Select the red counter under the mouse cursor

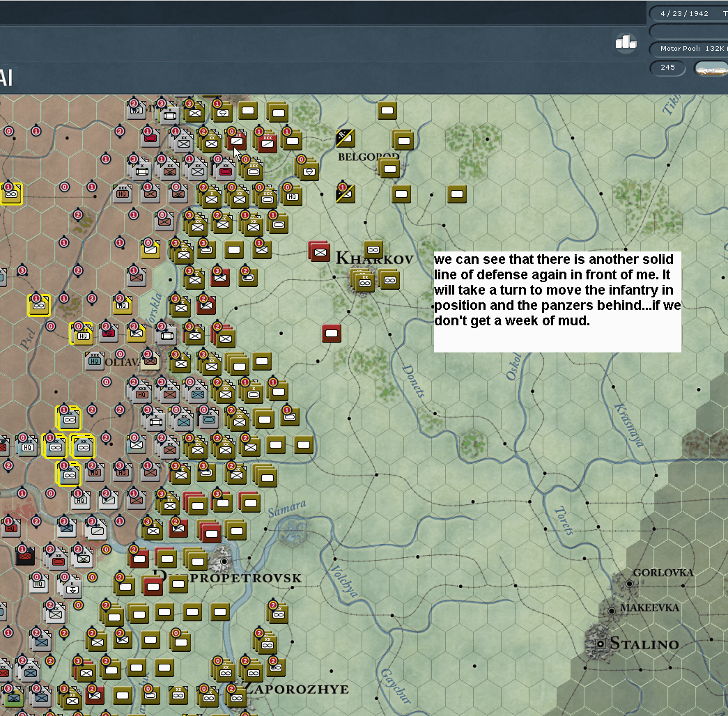[x=236, y=140]
